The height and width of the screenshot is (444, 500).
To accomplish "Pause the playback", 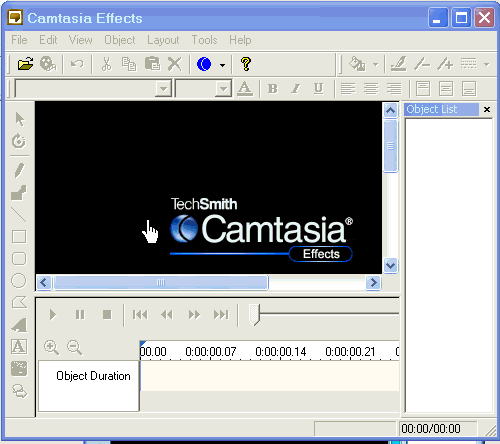I will click(80, 315).
